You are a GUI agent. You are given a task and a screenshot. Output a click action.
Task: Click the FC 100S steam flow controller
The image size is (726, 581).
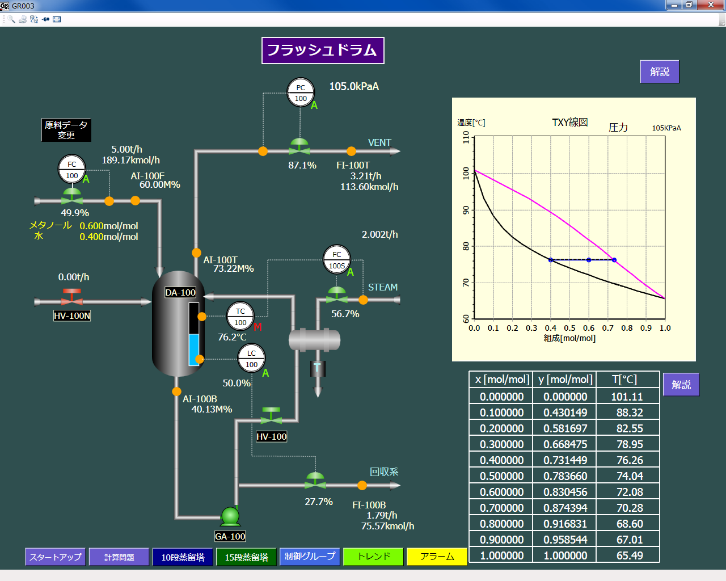337,259
